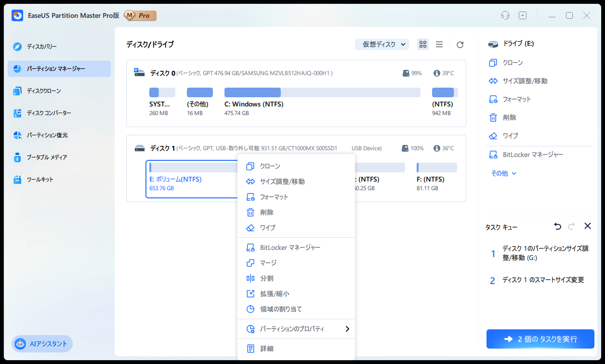Choose BitLocker マネージャー in context menu
Screen dimensions: 605x364
296,247
